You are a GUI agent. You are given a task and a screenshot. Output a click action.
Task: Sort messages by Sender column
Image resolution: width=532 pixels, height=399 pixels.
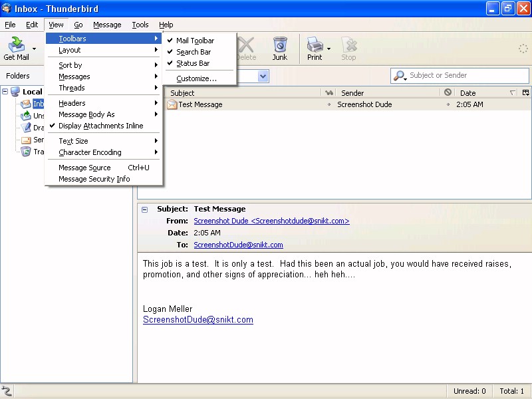click(388, 92)
